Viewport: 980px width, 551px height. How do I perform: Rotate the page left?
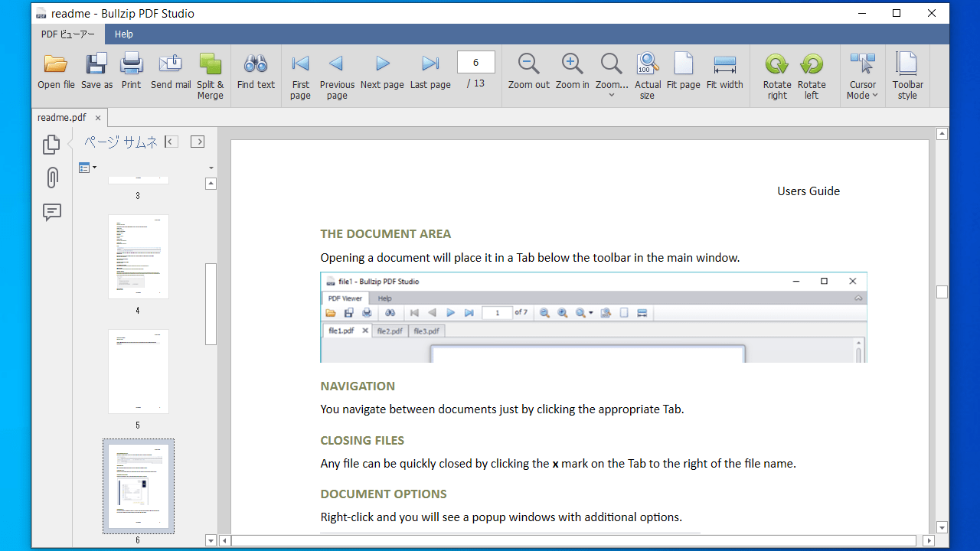(812, 76)
